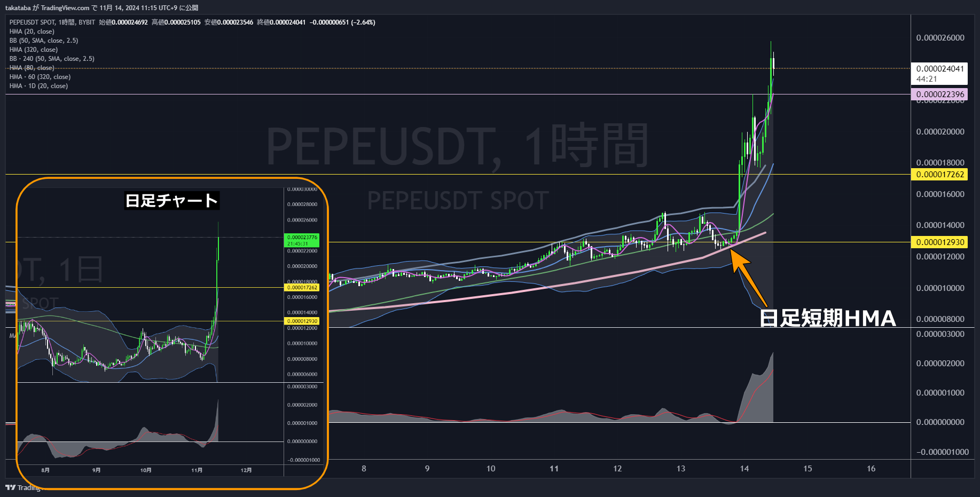
Task: Click 0.000020000 tick on main price axis
Action: (940, 132)
